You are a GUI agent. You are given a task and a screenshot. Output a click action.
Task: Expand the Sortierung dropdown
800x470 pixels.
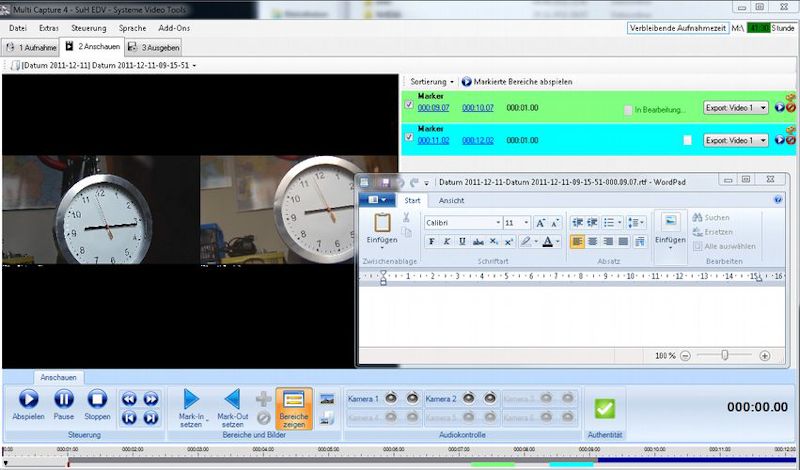pos(432,81)
